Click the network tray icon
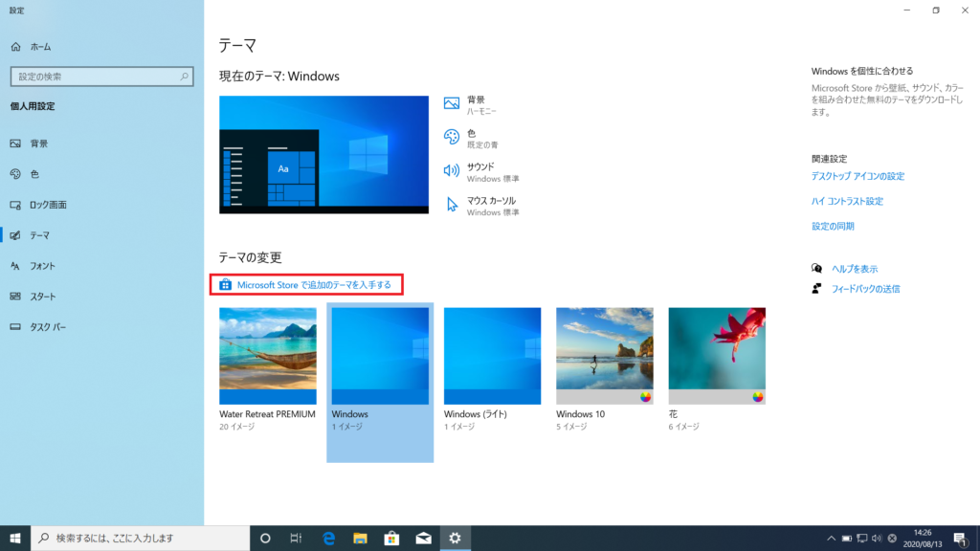 coord(862,538)
